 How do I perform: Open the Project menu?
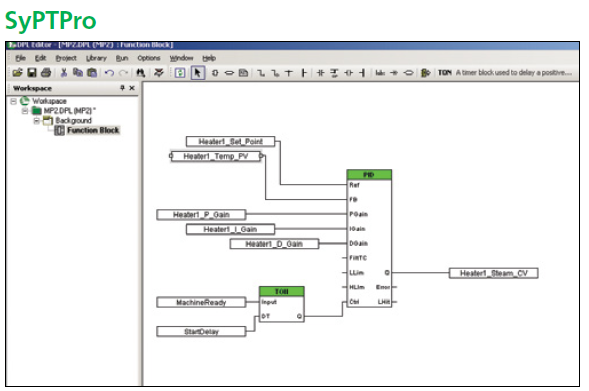pos(66,58)
